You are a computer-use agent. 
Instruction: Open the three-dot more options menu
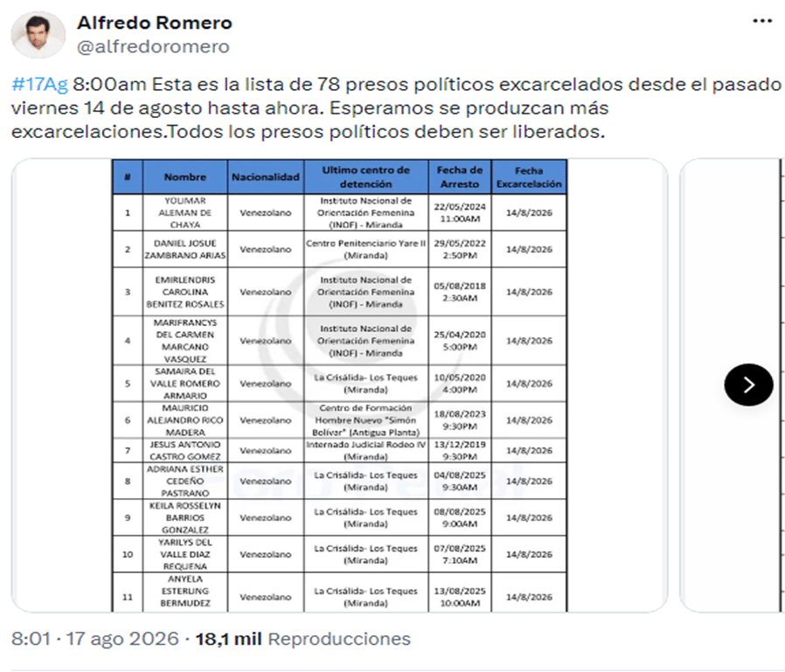tap(762, 21)
